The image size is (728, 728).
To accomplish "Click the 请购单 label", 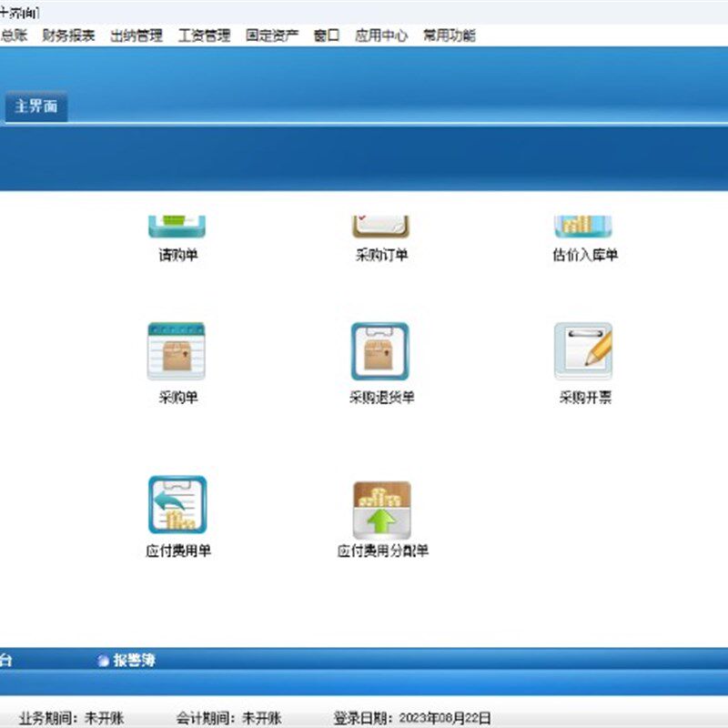I will click(x=178, y=255).
